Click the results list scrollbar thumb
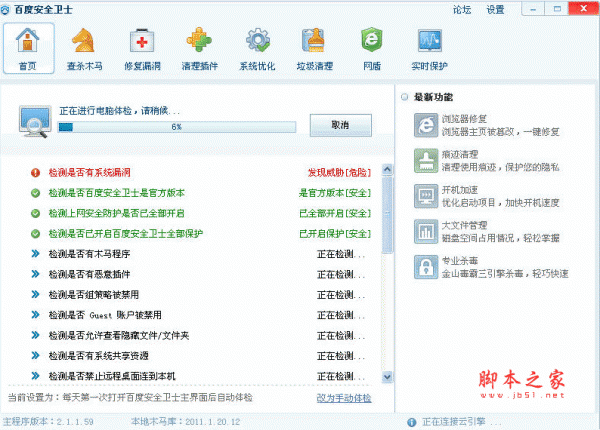Viewport: 600px width, 430px height. pos(387,214)
